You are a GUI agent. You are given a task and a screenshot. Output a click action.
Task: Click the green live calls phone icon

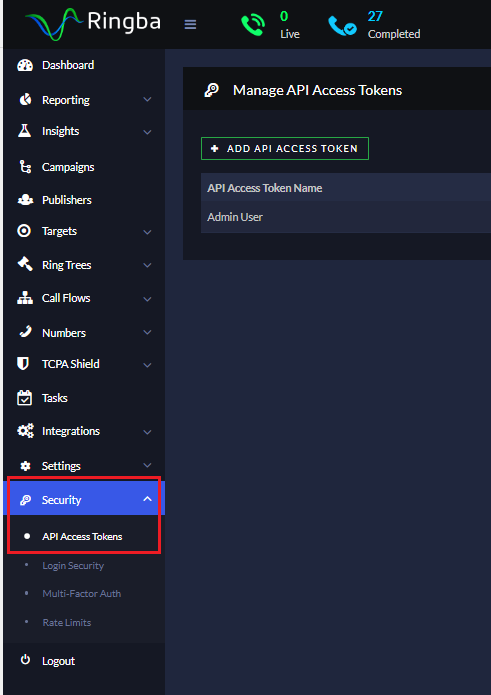point(253,24)
